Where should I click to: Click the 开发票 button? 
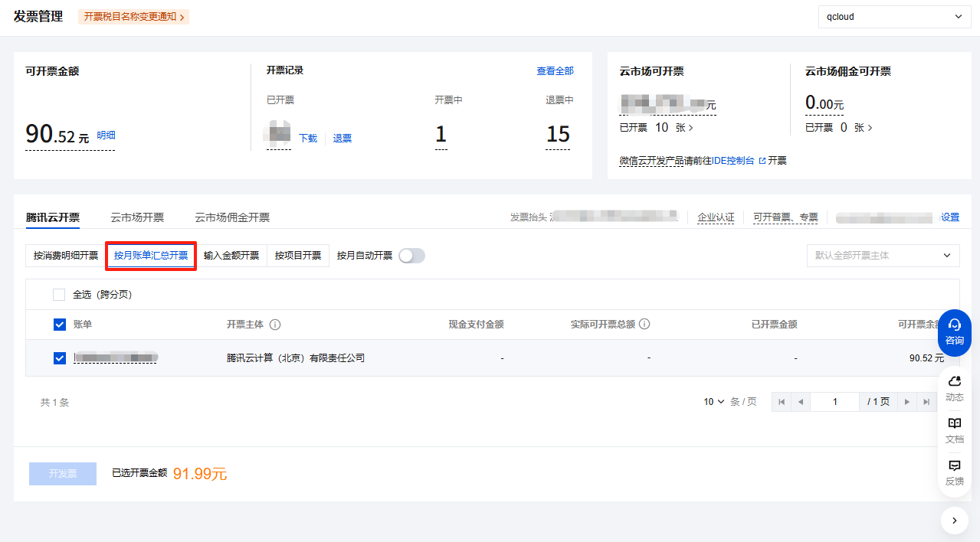point(63,474)
